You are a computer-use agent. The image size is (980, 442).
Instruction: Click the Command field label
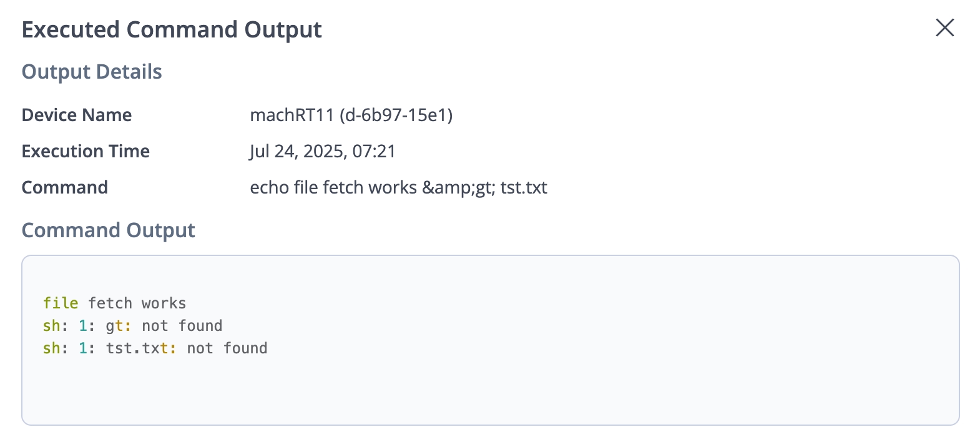(x=65, y=187)
